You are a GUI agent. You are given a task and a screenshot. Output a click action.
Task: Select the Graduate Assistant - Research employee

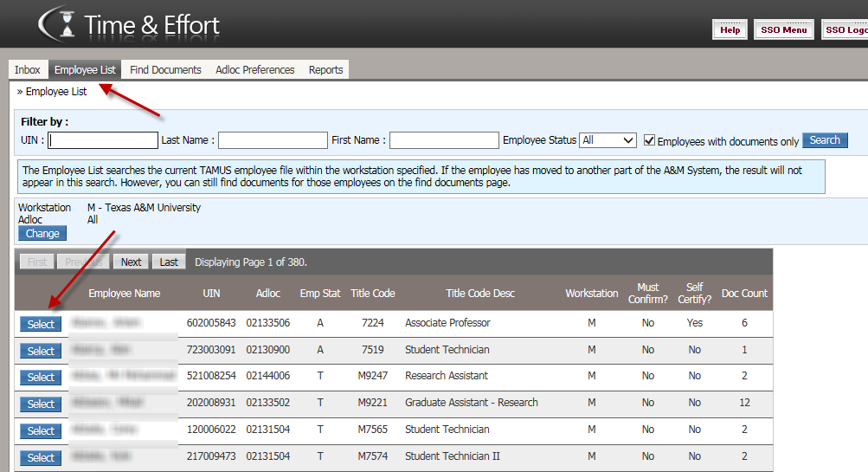tap(41, 404)
